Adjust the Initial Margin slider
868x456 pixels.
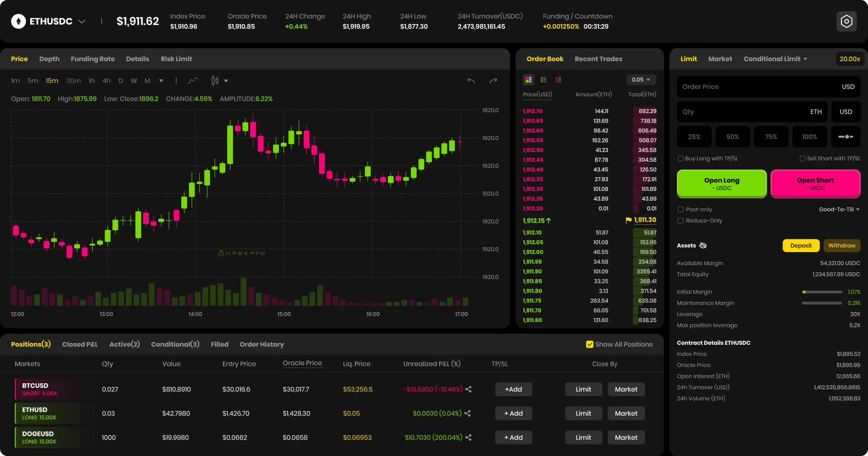(822, 292)
